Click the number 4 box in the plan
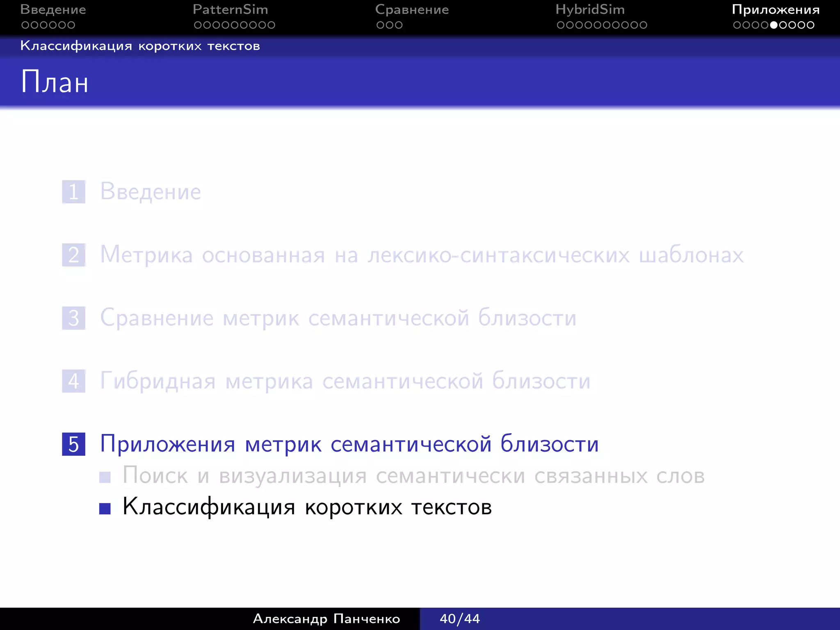Screen dimensions: 840x630 pos(74,381)
